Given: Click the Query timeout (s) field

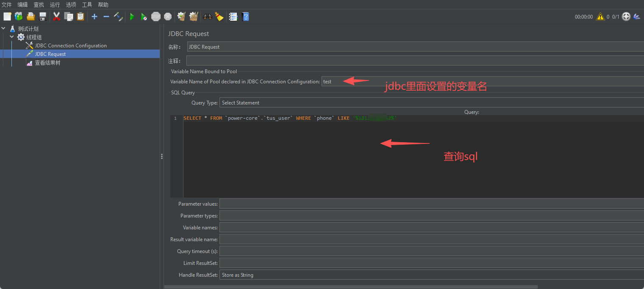Looking at the screenshot, I should coord(431,251).
